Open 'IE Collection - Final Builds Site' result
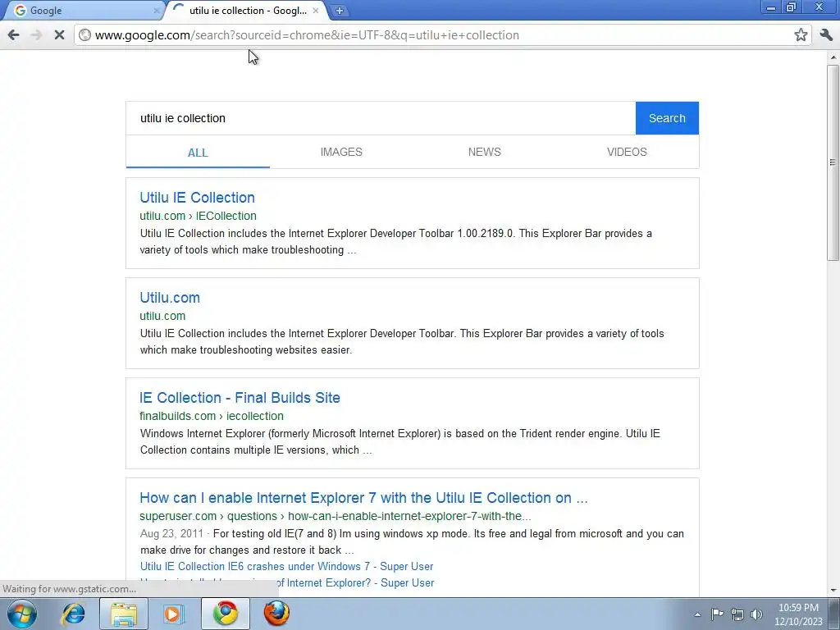This screenshot has height=630, width=840. (240, 398)
